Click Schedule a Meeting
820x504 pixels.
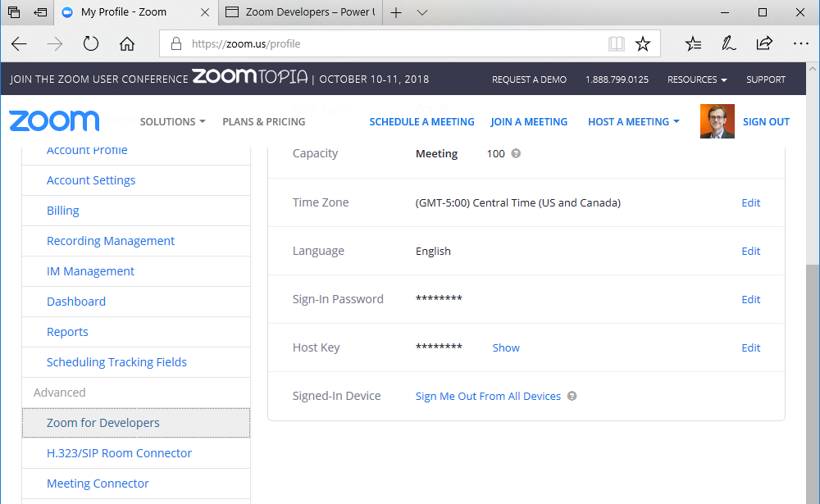coord(422,122)
